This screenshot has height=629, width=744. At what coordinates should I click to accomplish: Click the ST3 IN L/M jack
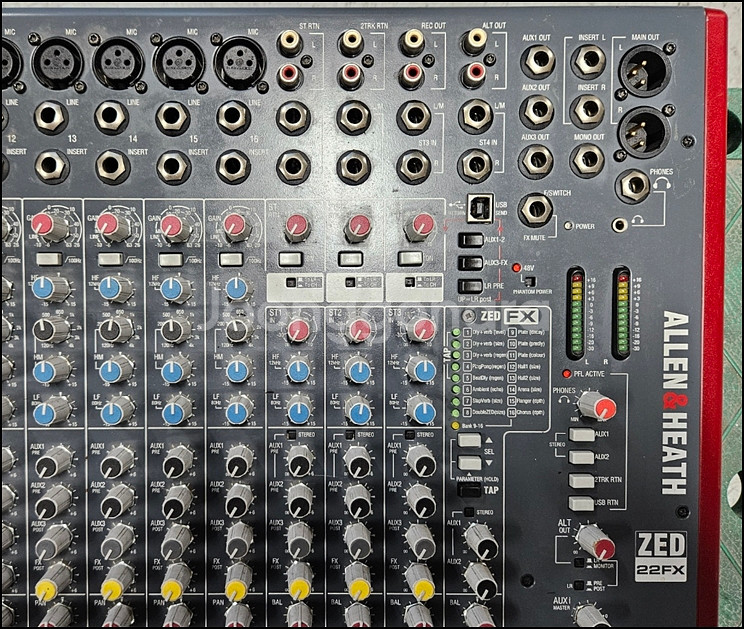click(x=414, y=117)
